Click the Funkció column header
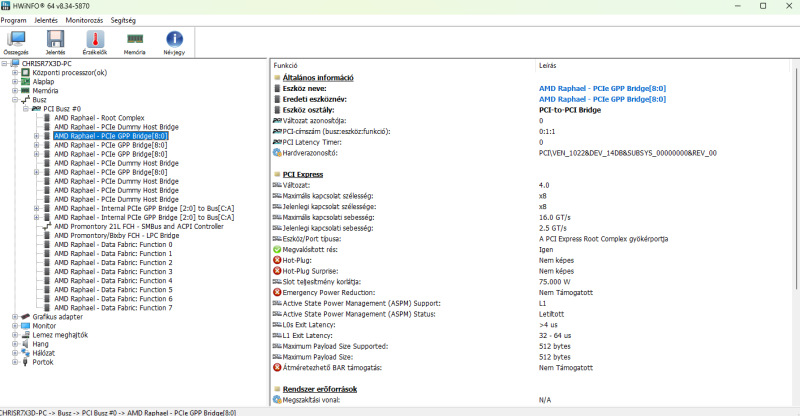Screen dimensions: 800x416 pyautogui.click(x=403, y=65)
